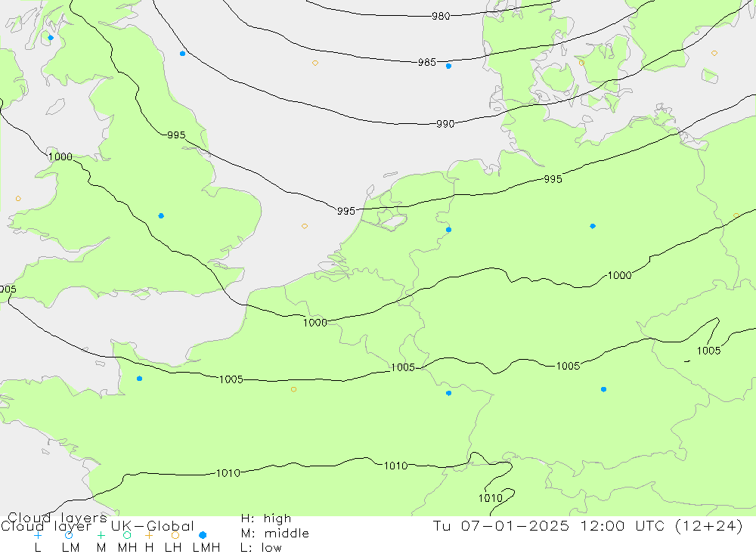This screenshot has width=756, height=554.
Task: Click the "H: high" legend text
Action: (266, 518)
